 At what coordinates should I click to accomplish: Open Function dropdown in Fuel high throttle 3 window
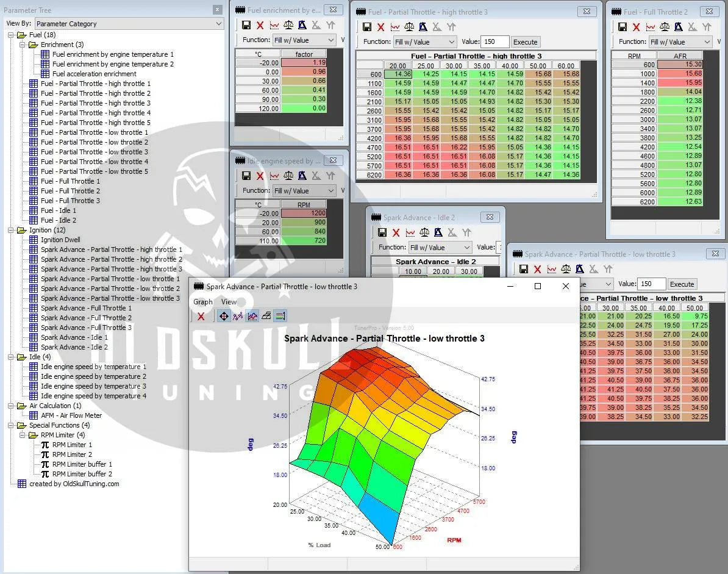pos(425,42)
